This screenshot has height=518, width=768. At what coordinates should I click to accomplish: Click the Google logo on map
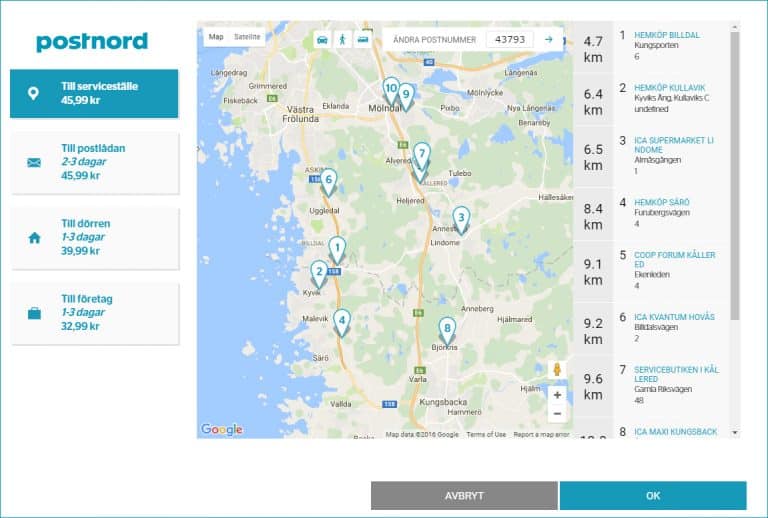(222, 429)
